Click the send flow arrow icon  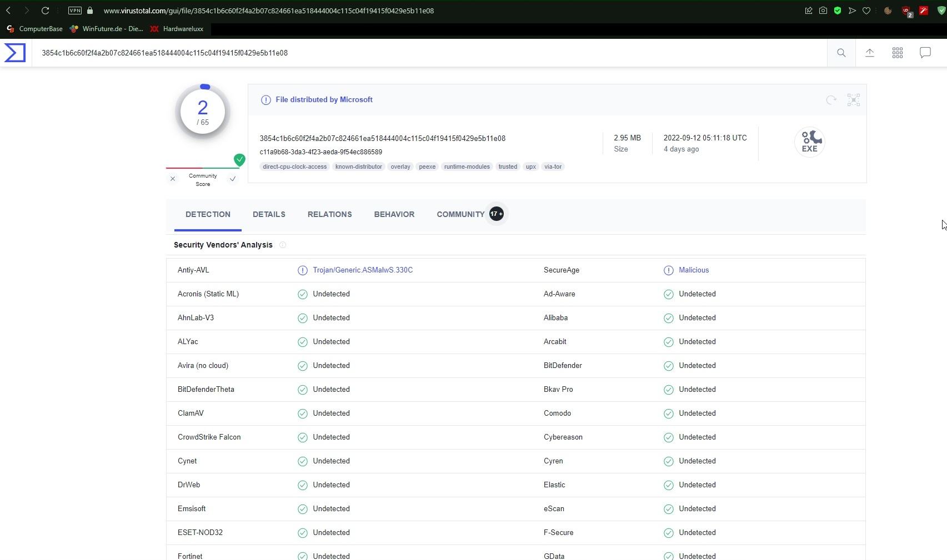click(852, 11)
